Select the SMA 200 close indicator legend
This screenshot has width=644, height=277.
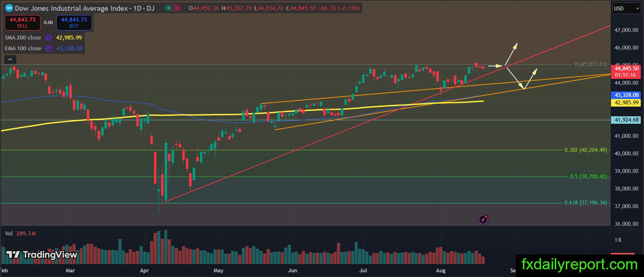click(23, 38)
